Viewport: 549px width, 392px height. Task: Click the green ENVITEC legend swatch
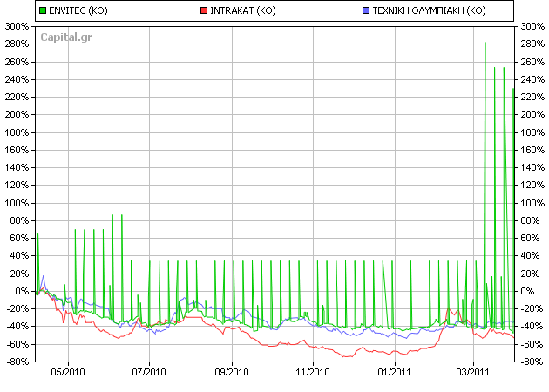coord(43,10)
